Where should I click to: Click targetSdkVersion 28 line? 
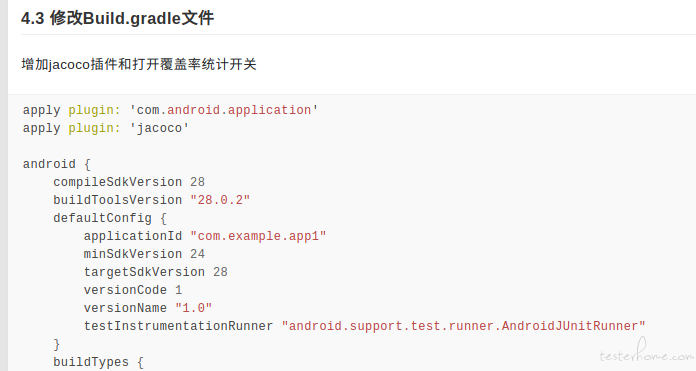[x=155, y=272]
